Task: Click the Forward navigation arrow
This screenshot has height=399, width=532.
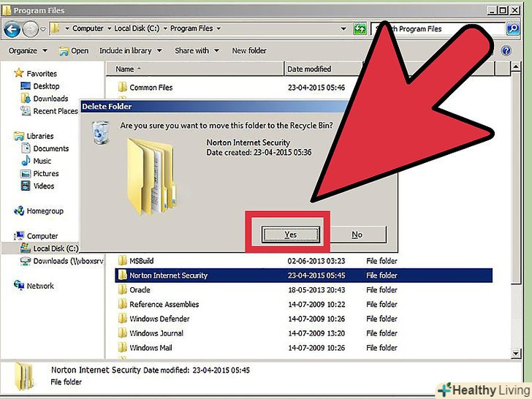Action: [31, 29]
